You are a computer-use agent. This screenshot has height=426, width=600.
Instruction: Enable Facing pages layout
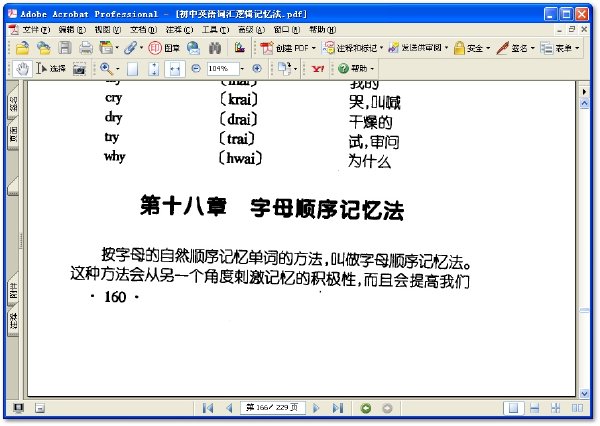(x=577, y=408)
